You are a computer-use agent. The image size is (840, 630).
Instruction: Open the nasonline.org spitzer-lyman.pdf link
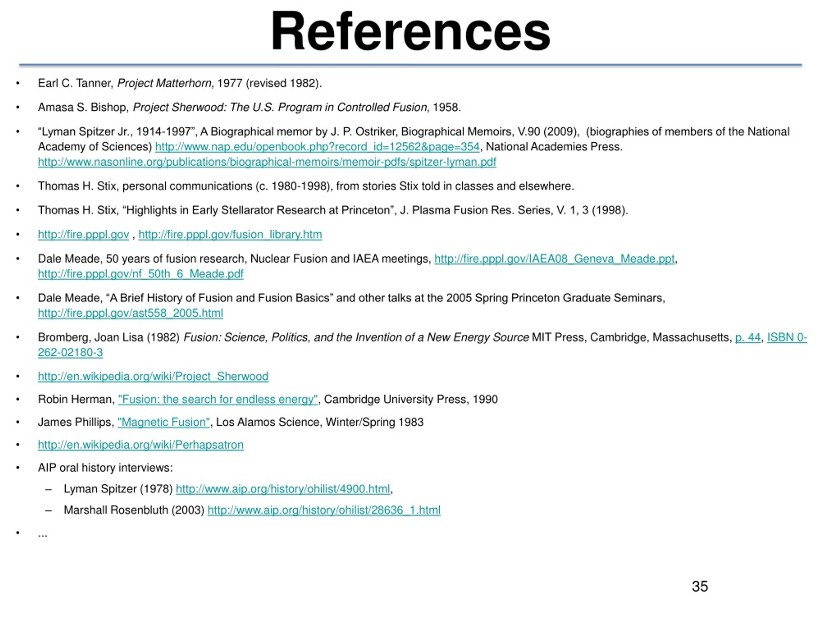[267, 162]
